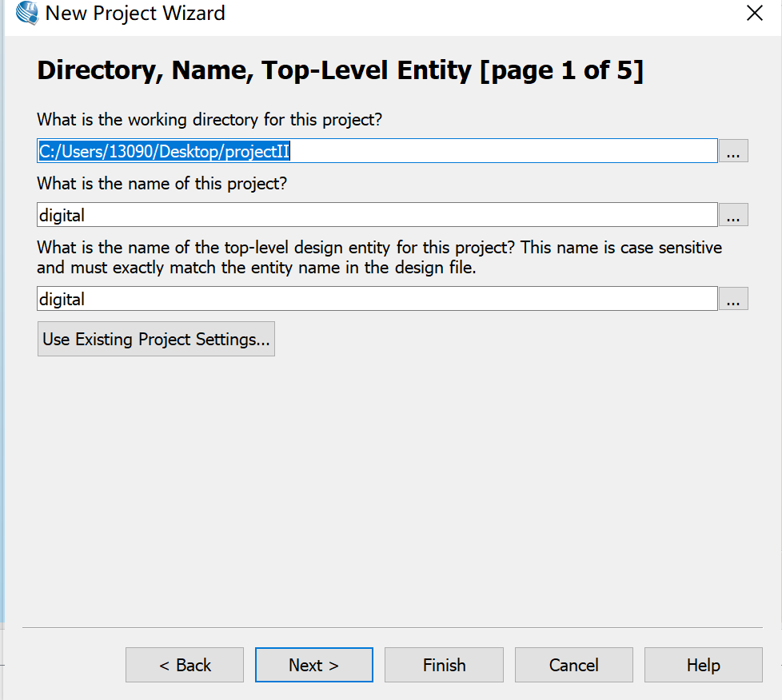Open browse button beside project name field
Screen dimensions: 782x700
pyautogui.click(x=733, y=215)
